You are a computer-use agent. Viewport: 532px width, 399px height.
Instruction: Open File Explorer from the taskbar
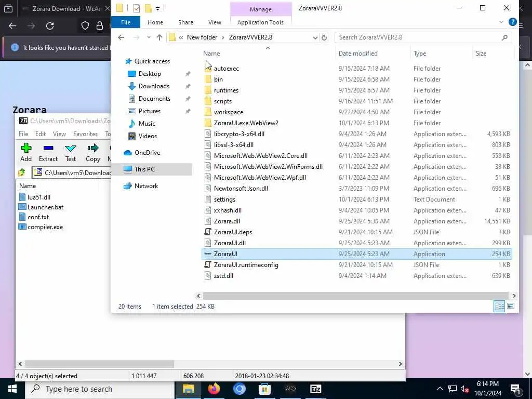[188, 389]
